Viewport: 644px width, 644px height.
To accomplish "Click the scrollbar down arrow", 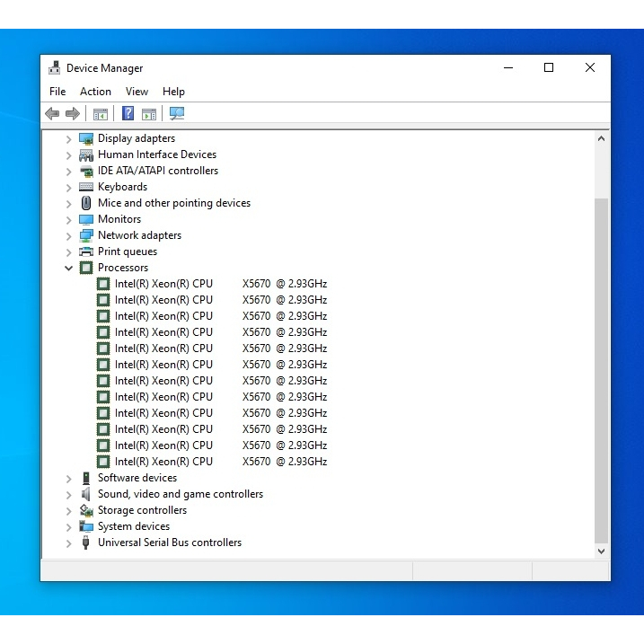I will coord(601,551).
